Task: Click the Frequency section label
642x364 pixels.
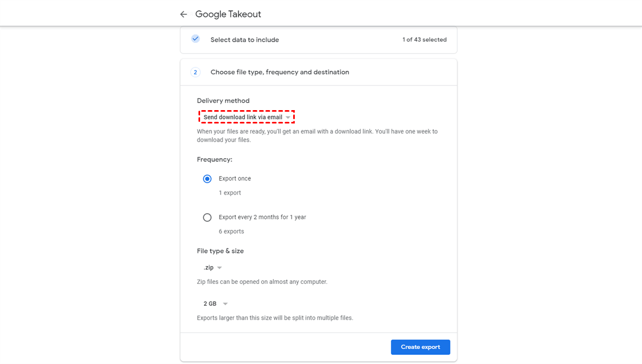Action: click(214, 159)
